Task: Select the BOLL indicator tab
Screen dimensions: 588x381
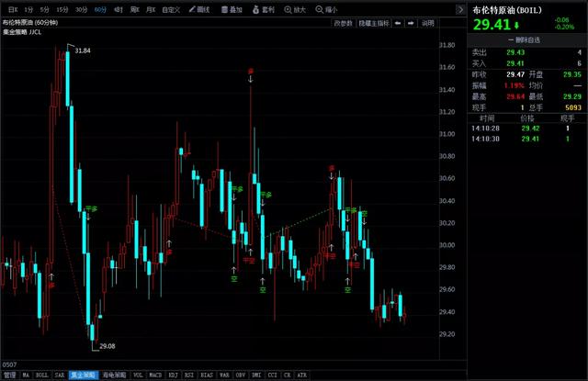Action: click(x=41, y=375)
